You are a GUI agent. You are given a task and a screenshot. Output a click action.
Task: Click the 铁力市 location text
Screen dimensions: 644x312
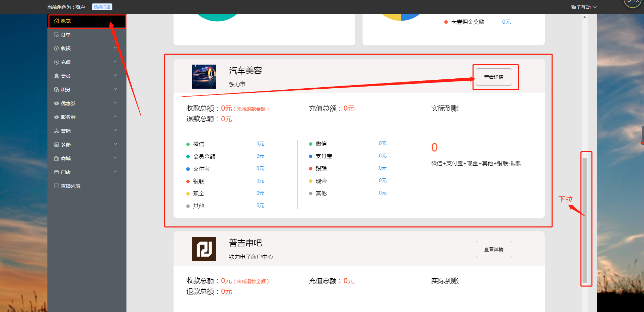[237, 85]
